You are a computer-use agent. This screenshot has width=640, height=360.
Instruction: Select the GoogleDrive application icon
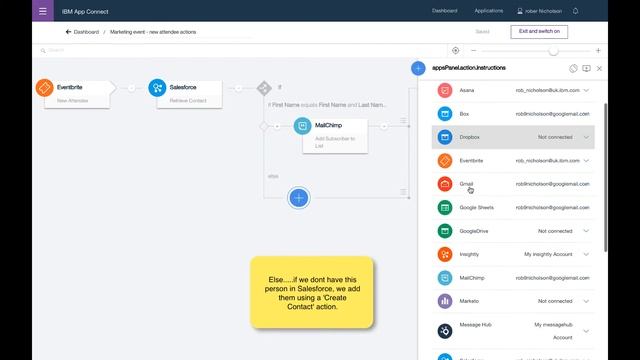coord(445,231)
